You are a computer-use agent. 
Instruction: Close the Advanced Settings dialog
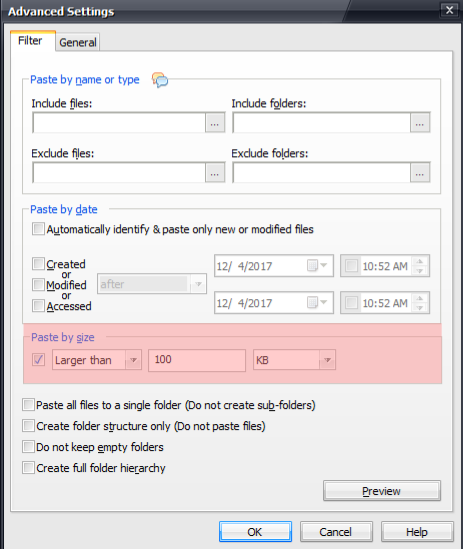[449, 10]
